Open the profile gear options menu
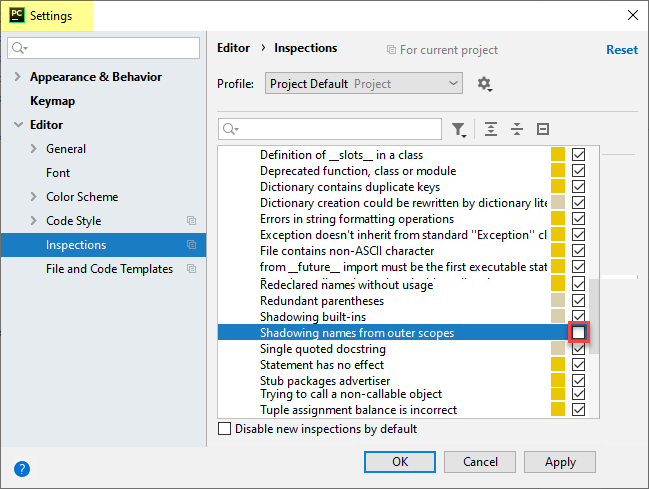This screenshot has height=489, width=649. pos(485,84)
